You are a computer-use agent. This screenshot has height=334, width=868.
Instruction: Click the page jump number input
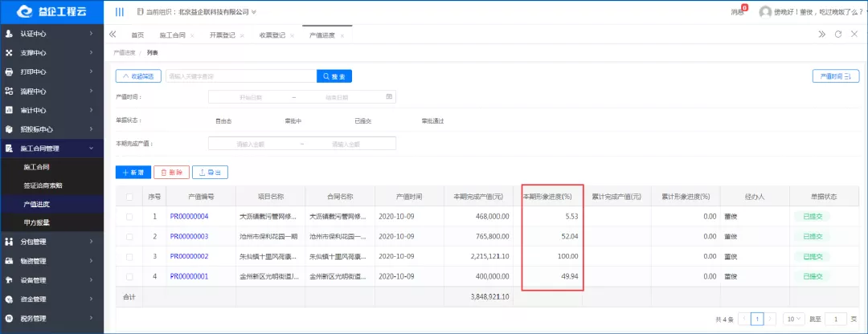835,319
